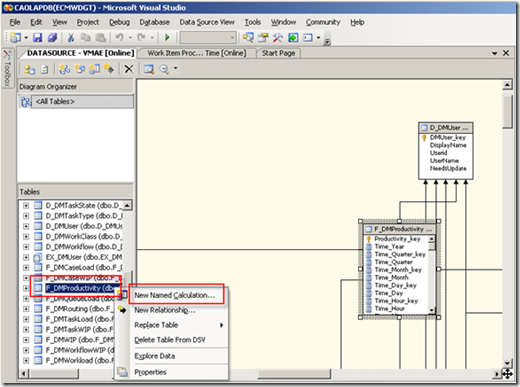The image size is (520, 387).
Task: Open the File menu
Action: pos(15,22)
